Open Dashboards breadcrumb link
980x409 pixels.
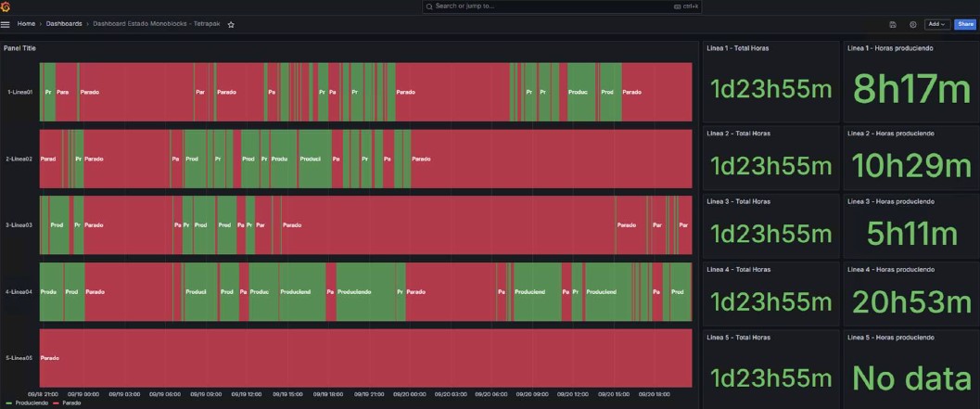click(x=64, y=24)
